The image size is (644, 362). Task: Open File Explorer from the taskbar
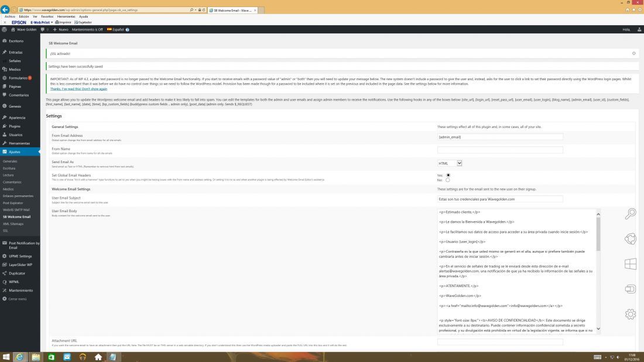[36, 357]
